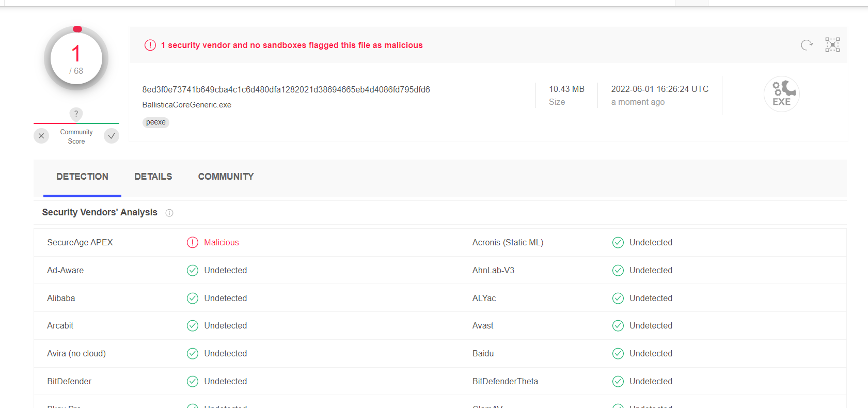Click the Baidu vendor name

tap(483, 353)
